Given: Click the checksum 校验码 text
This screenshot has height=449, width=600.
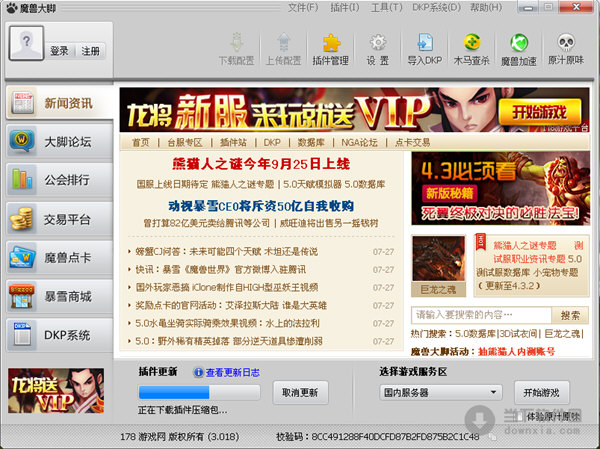Looking at the screenshot, I should (377, 437).
